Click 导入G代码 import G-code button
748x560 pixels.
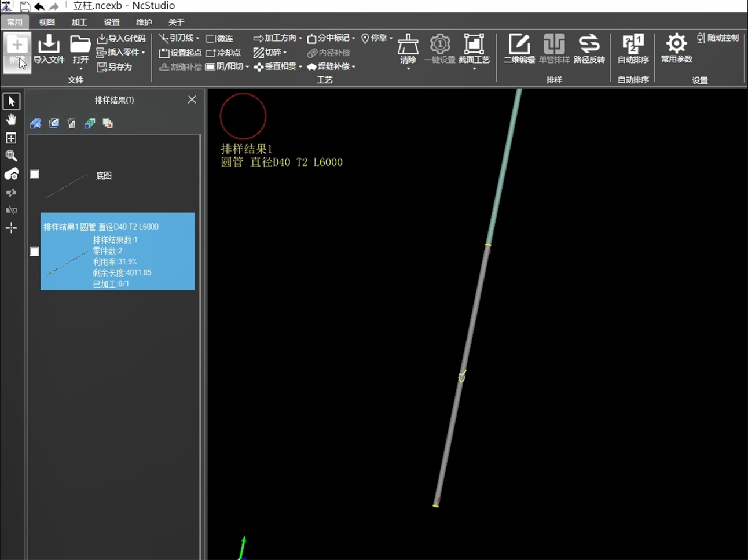[121, 38]
